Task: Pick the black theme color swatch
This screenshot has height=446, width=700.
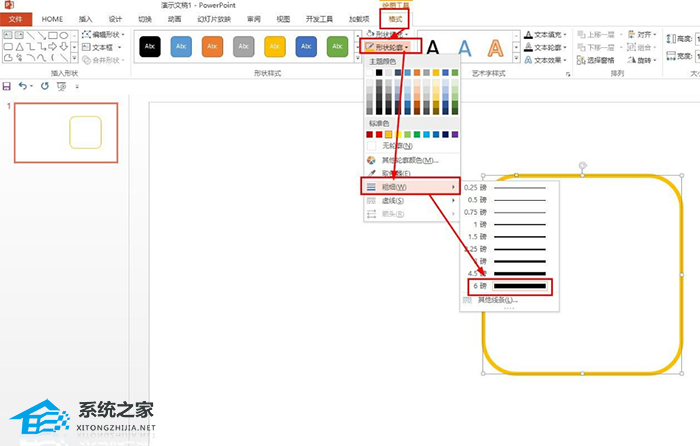Action: pos(379,72)
